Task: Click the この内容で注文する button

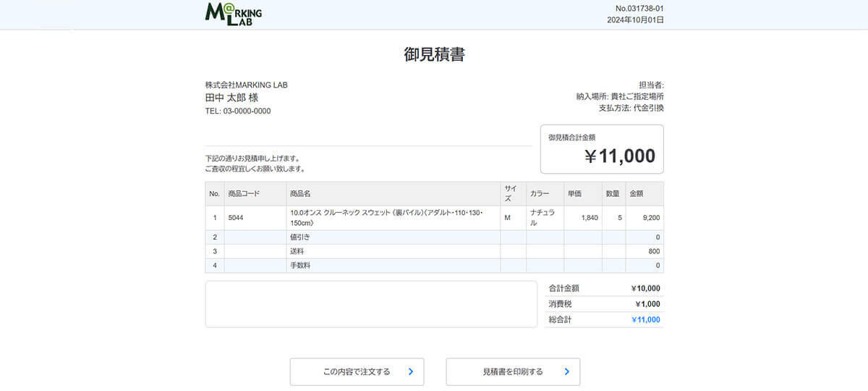Action: (x=357, y=371)
